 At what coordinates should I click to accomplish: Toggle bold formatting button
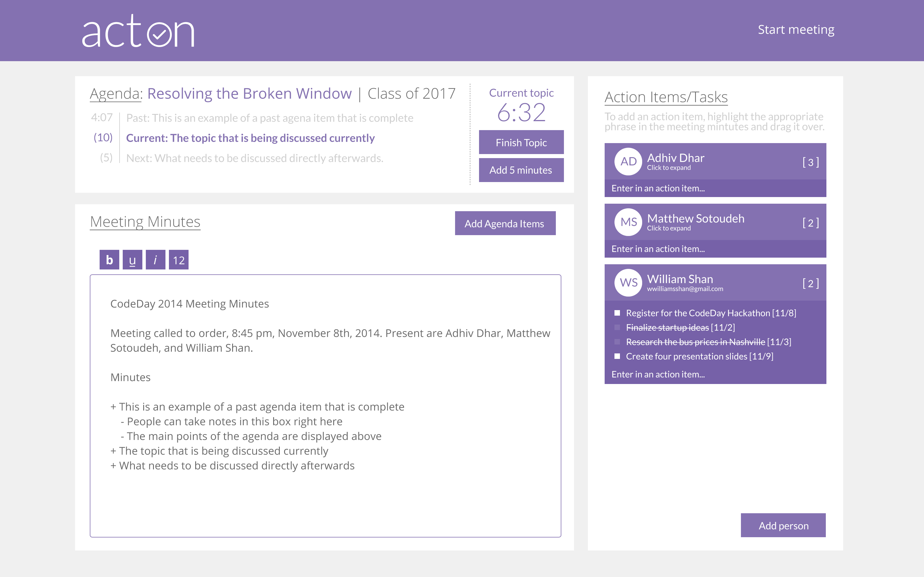coord(109,260)
